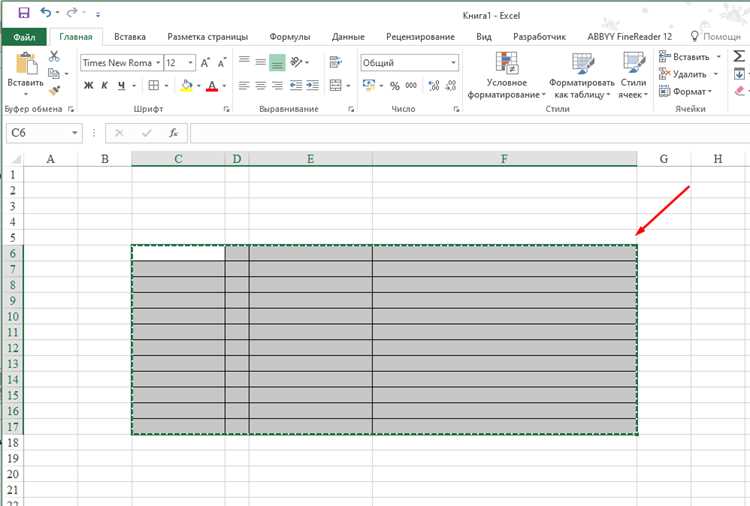Screen dimensions: 750x506
Task: Apply borders using the borders icon
Action: click(x=154, y=86)
